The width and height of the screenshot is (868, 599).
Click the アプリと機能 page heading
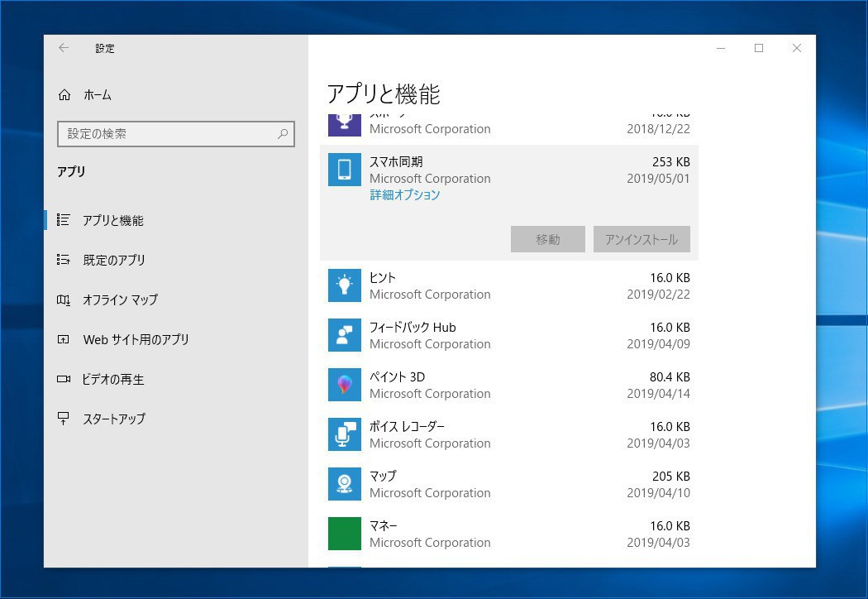coord(383,93)
